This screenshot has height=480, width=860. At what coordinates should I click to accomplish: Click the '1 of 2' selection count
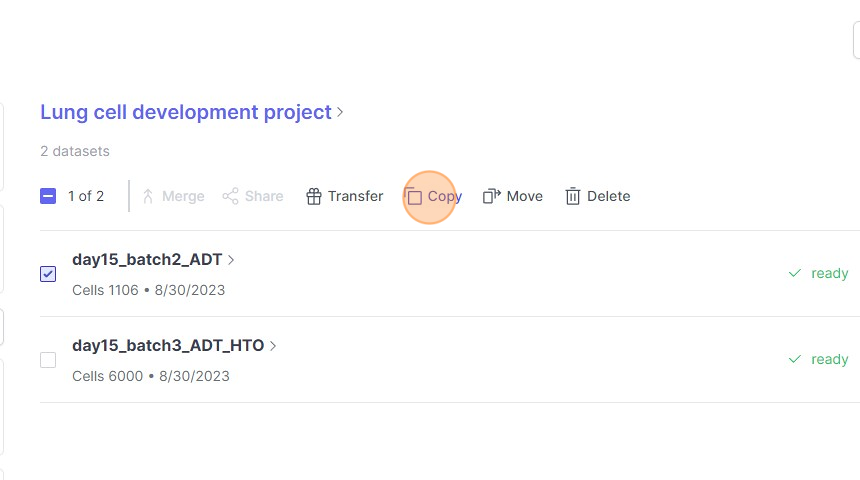pyautogui.click(x=86, y=196)
